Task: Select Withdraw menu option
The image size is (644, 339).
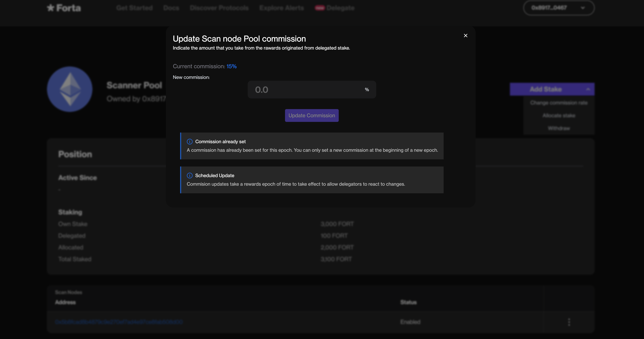Action: [559, 128]
